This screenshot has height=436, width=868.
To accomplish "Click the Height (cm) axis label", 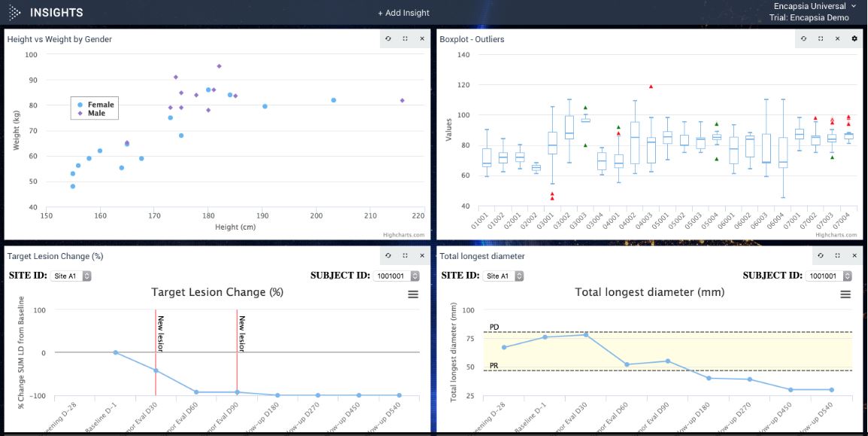I will (x=235, y=227).
